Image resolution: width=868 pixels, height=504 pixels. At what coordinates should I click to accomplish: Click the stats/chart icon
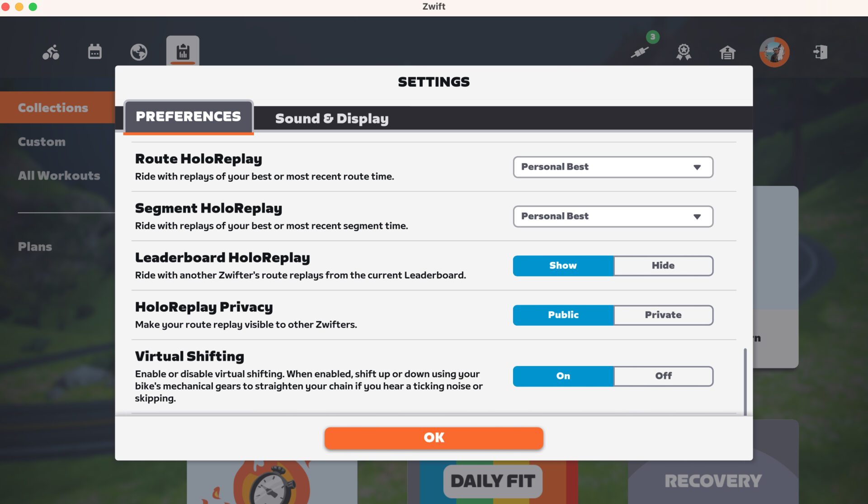[x=182, y=51]
